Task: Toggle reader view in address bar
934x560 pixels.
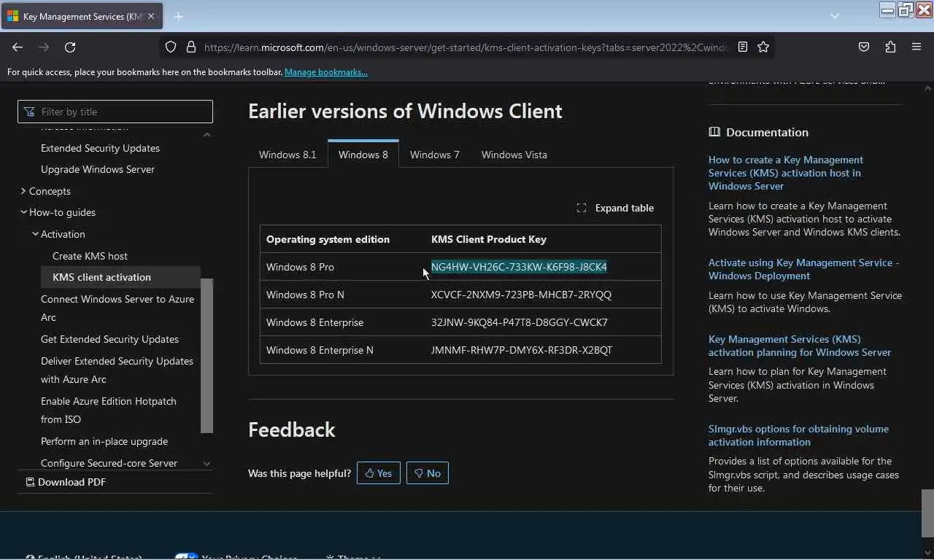Action: (743, 47)
